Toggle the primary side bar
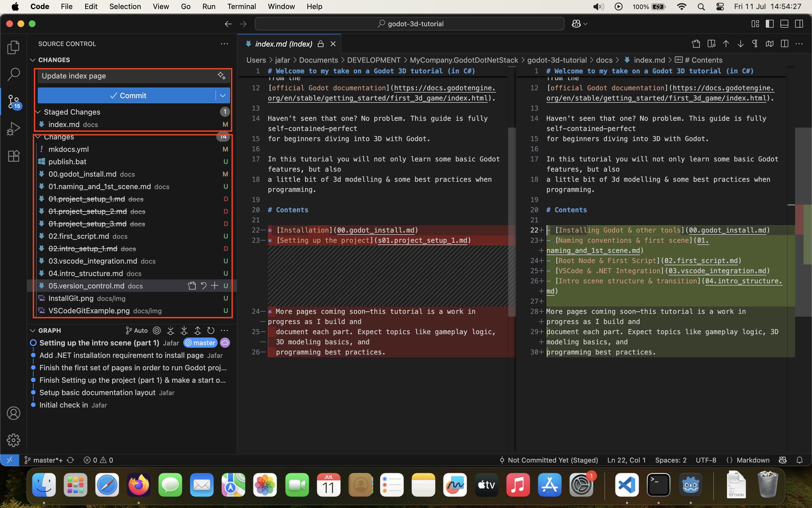 pos(770,24)
